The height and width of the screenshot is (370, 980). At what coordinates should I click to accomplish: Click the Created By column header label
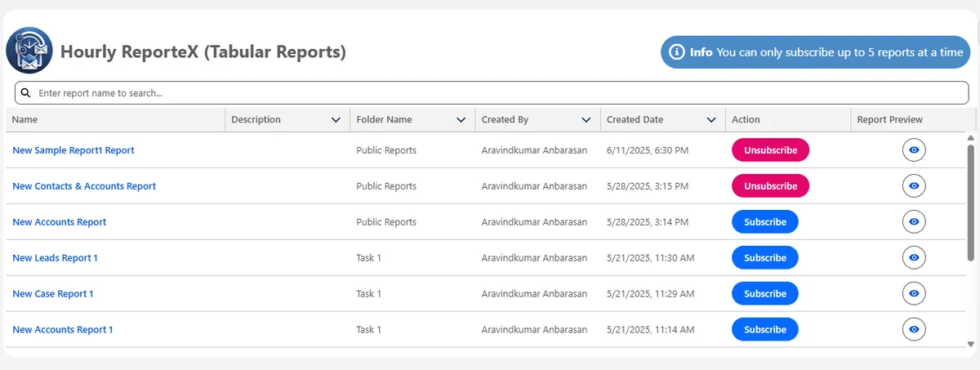tap(505, 120)
